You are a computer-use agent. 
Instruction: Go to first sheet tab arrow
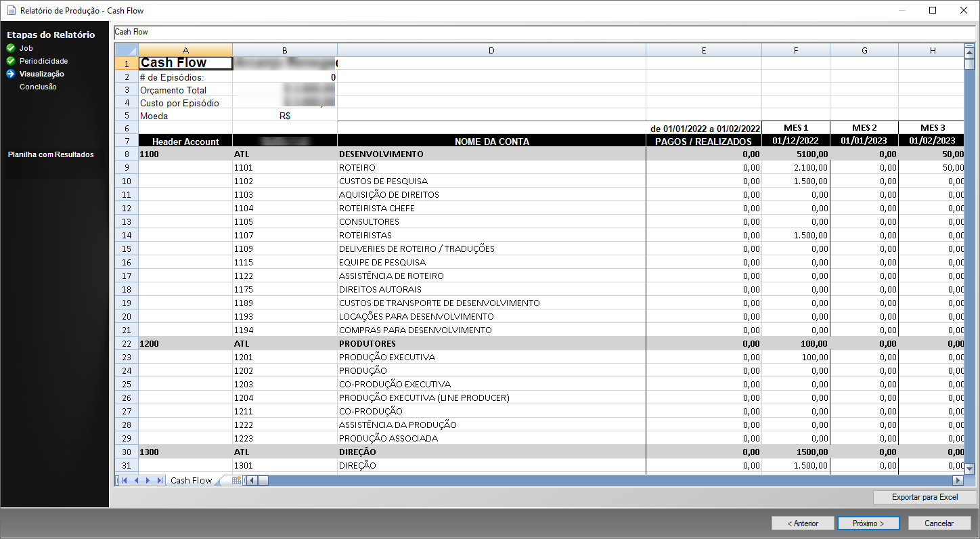point(124,480)
